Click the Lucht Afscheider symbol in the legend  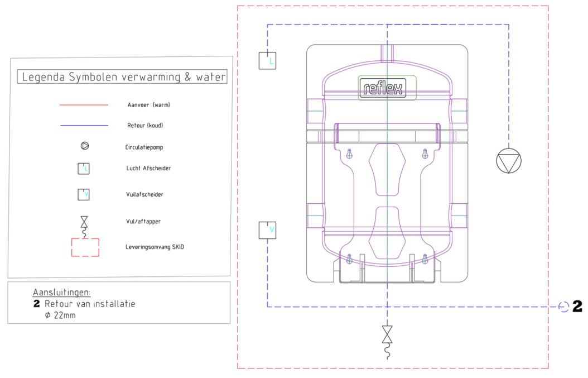pyautogui.click(x=84, y=169)
